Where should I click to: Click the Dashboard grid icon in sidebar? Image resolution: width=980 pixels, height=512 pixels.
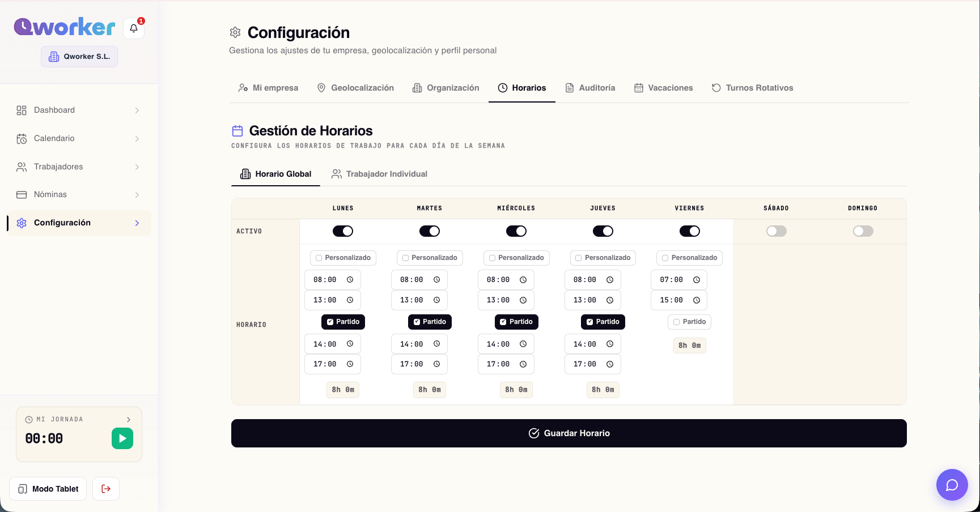pyautogui.click(x=22, y=110)
